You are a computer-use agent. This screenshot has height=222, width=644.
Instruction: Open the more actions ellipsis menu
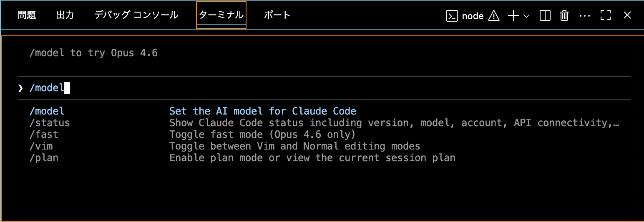coord(585,16)
